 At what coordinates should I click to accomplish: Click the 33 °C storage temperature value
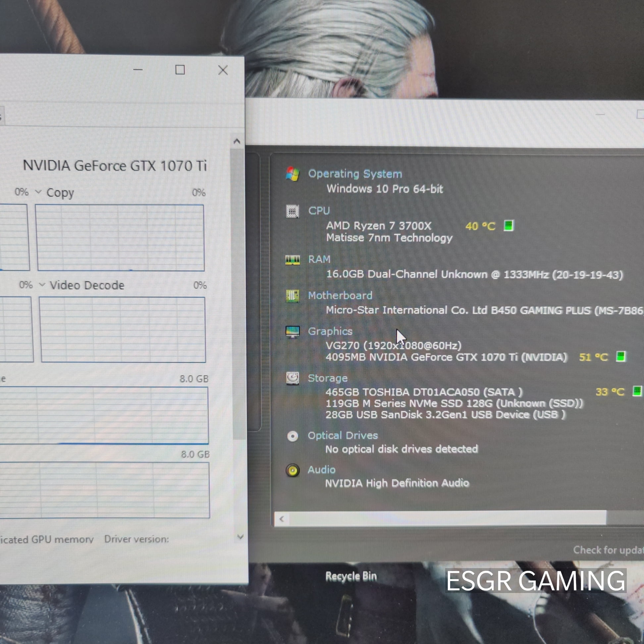tap(610, 392)
